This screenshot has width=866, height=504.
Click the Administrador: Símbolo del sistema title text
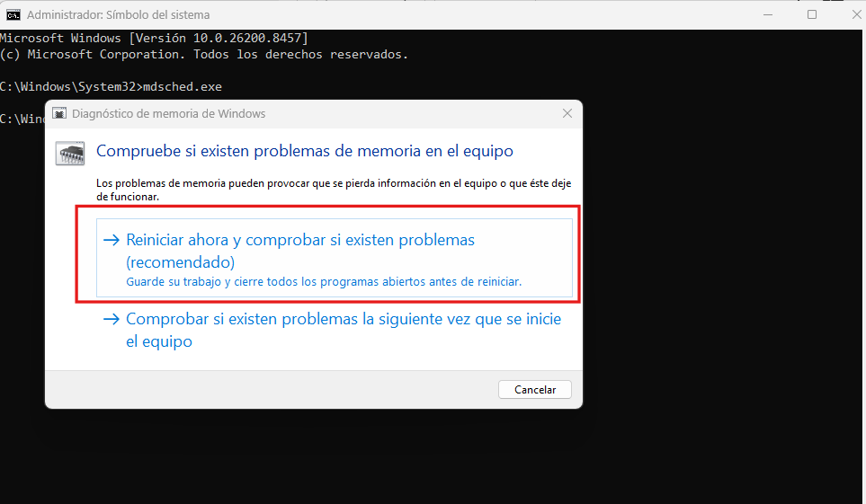(x=118, y=15)
